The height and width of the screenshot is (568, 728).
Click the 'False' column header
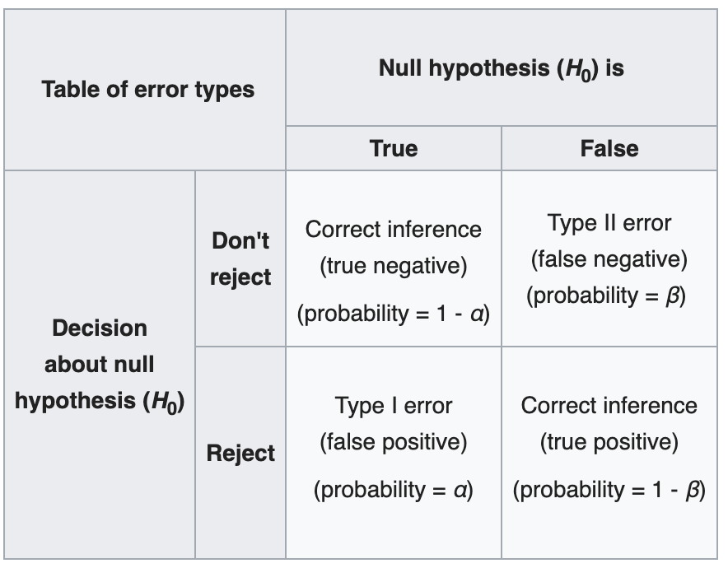point(609,148)
